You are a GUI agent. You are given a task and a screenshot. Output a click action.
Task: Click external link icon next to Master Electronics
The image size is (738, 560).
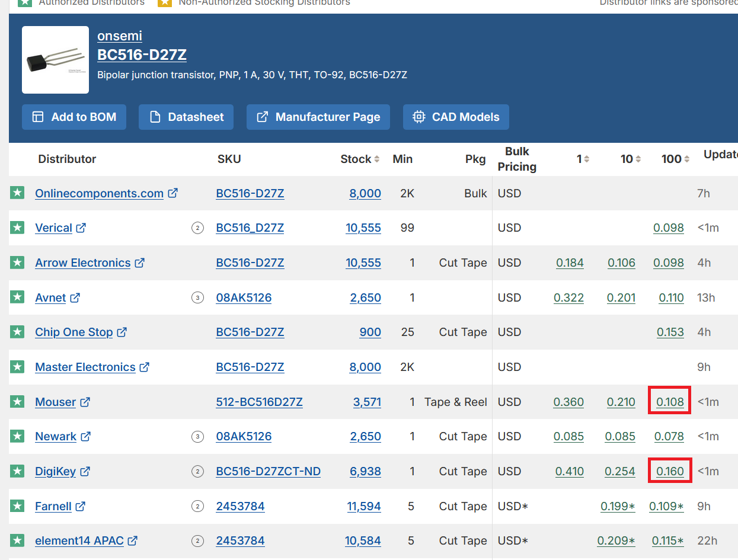pyautogui.click(x=144, y=367)
